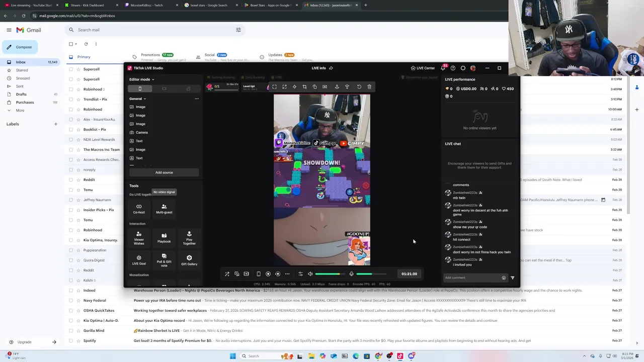Open the audio mixer settings icon

[x=300, y=274]
